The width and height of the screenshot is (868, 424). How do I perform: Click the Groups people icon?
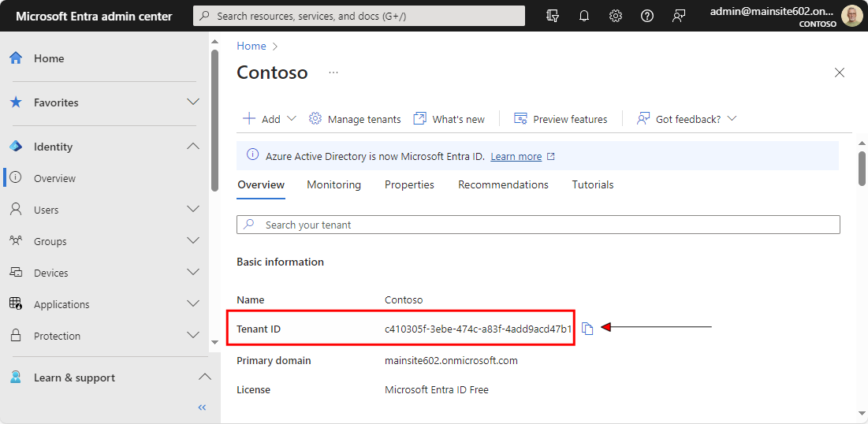tap(16, 241)
